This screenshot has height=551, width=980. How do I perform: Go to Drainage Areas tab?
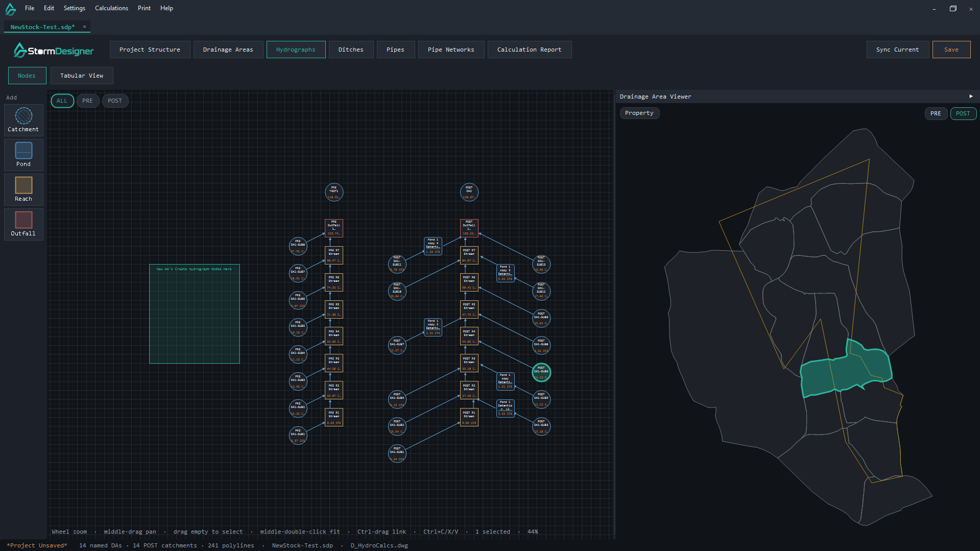228,50
